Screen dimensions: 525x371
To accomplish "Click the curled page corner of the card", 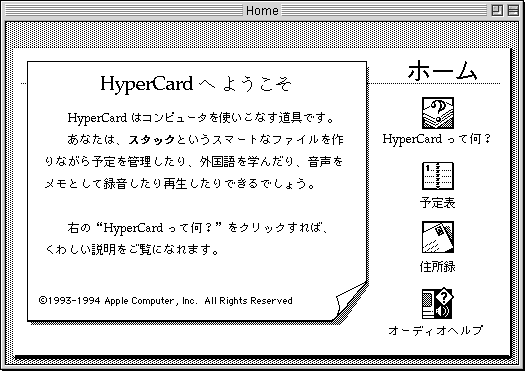I will (x=351, y=301).
